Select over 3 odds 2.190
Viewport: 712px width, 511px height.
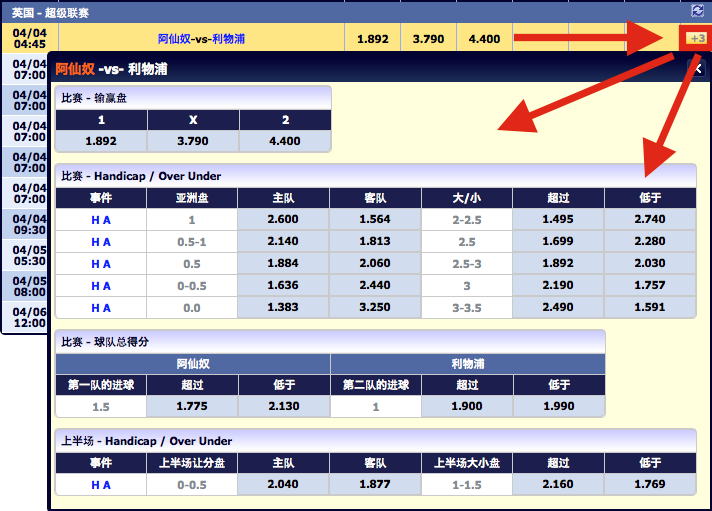(558, 285)
